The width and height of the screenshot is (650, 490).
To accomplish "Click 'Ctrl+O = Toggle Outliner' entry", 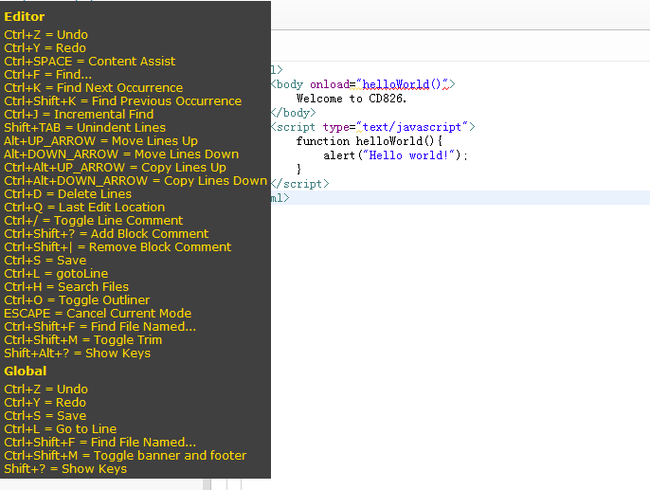I will point(77,300).
